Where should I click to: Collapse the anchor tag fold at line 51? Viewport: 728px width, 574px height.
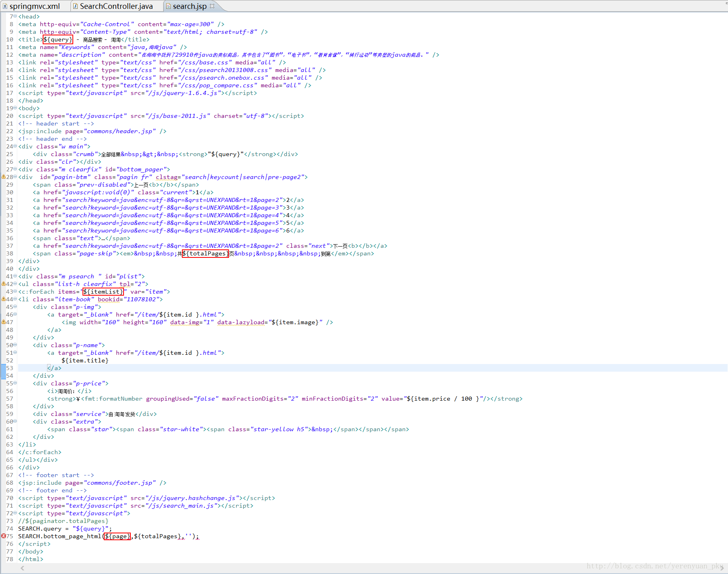coord(15,353)
